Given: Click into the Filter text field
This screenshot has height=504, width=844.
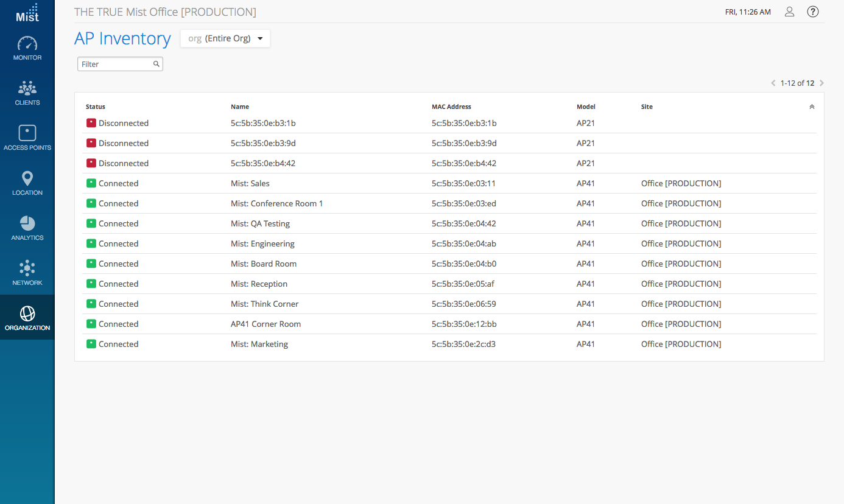Looking at the screenshot, I should [114, 64].
